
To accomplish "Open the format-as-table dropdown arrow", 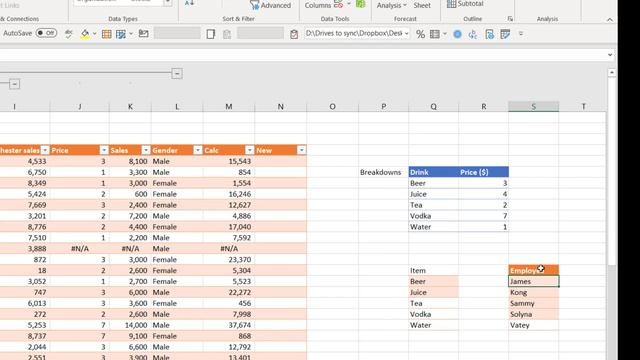I will (131, 34).
